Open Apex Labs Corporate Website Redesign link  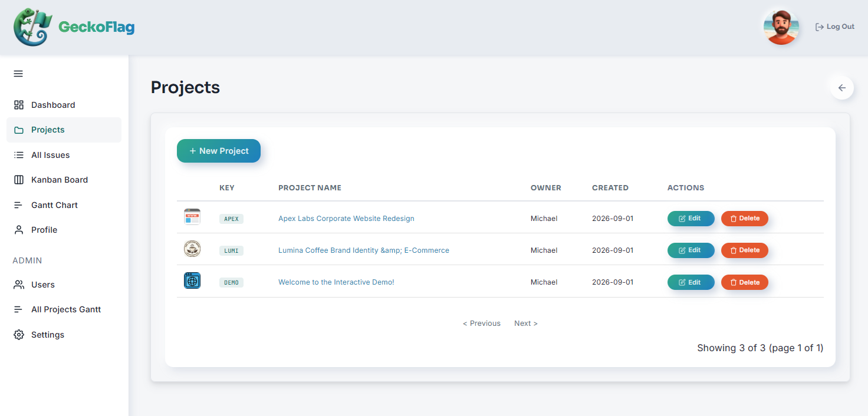click(346, 219)
